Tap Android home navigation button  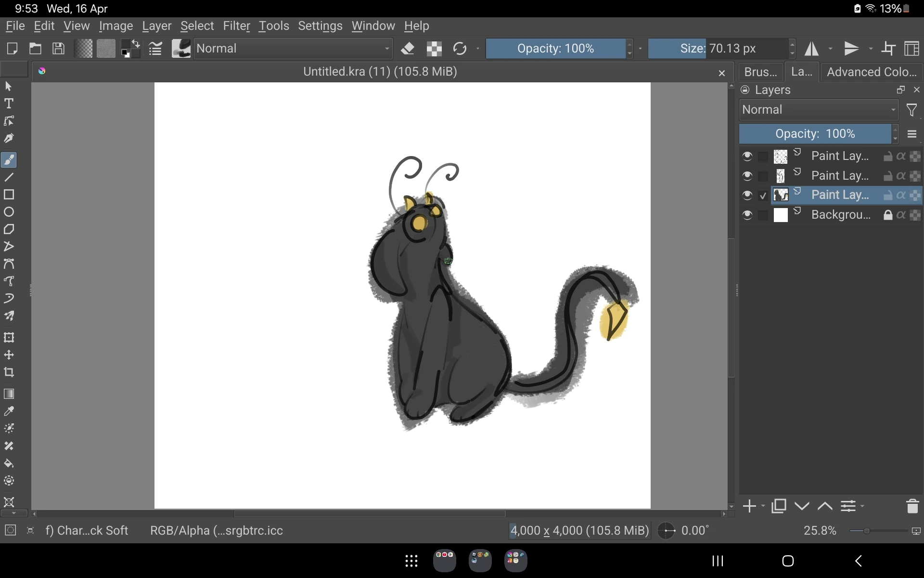(788, 561)
